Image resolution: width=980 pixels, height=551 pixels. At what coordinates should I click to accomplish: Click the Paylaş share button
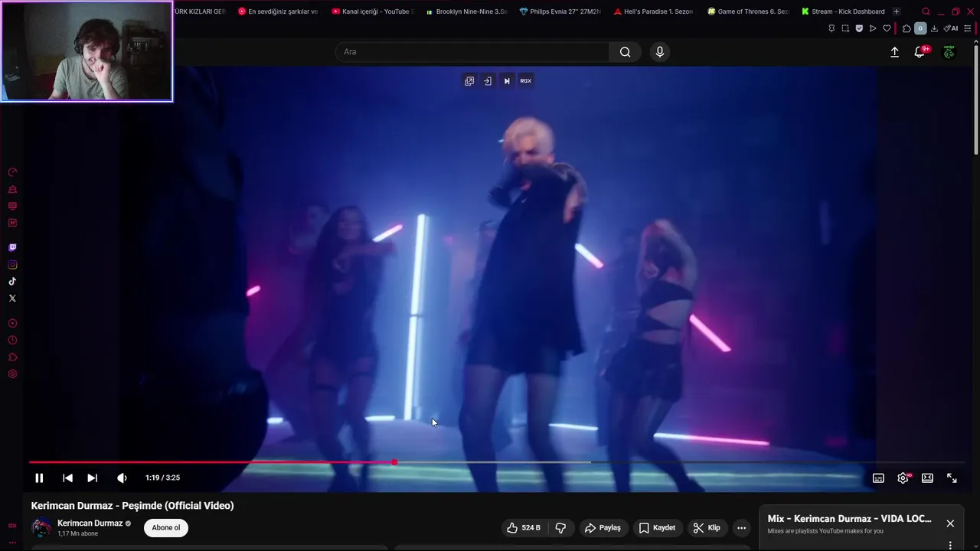pyautogui.click(x=603, y=527)
